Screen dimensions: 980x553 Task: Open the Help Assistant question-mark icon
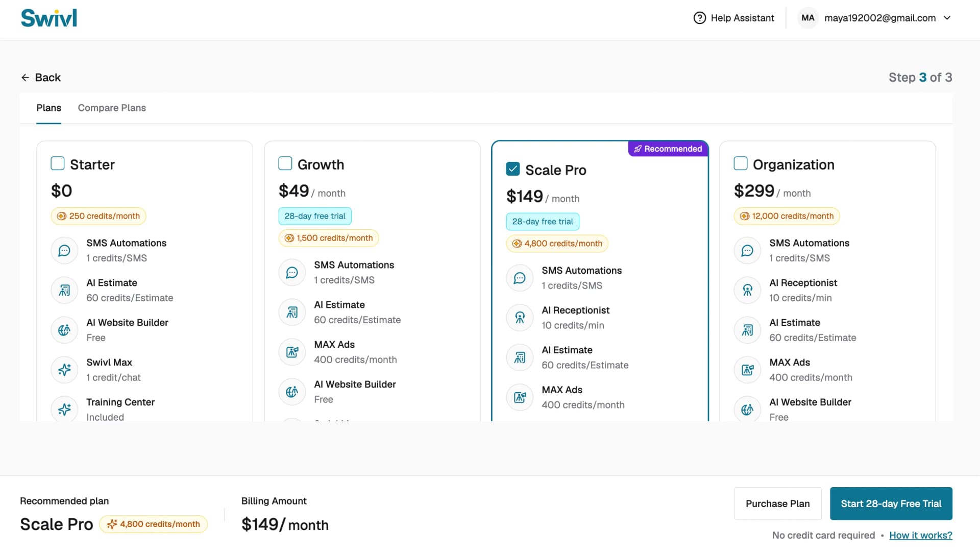pos(699,18)
